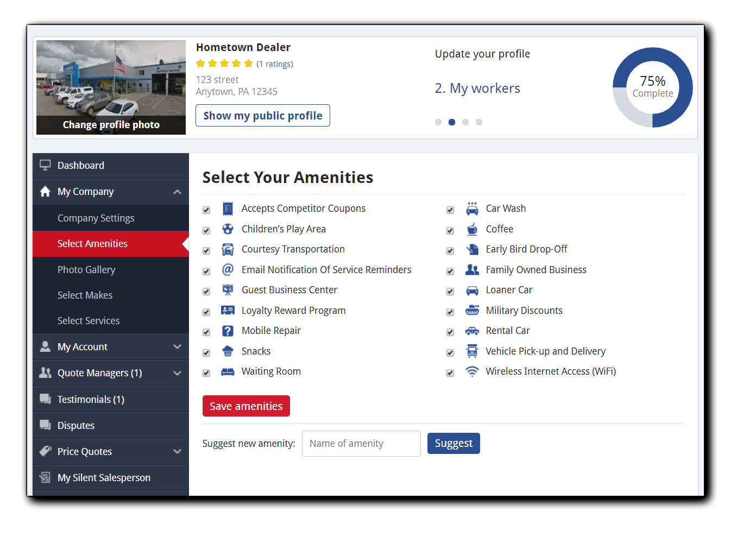The image size is (756, 543).
Task: Click the Waiting Room couch icon
Action: coord(228,372)
